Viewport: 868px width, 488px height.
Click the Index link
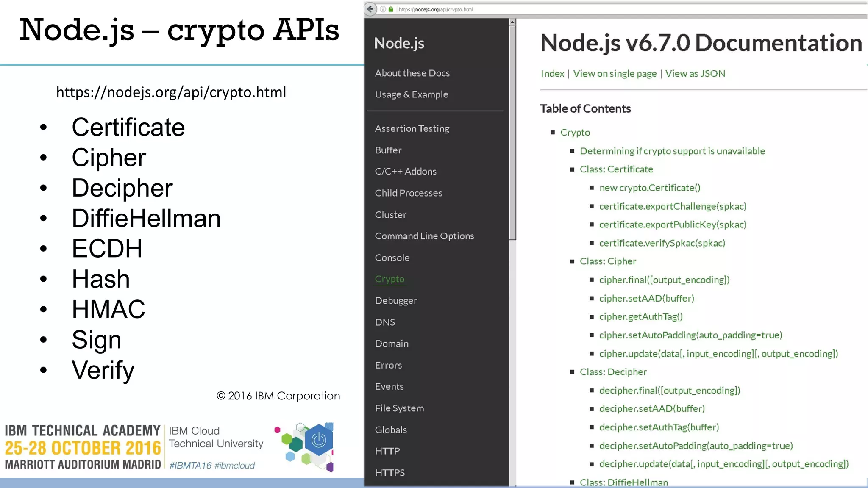coord(552,74)
